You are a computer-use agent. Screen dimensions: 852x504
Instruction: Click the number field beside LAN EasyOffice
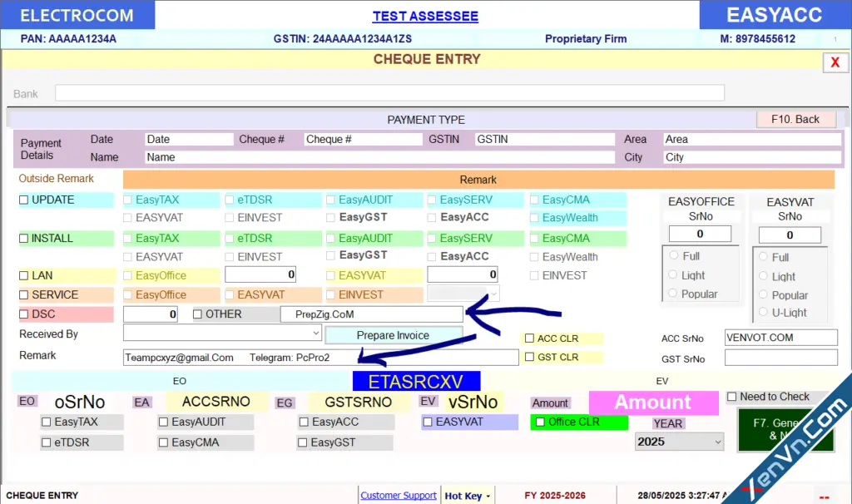click(x=260, y=274)
